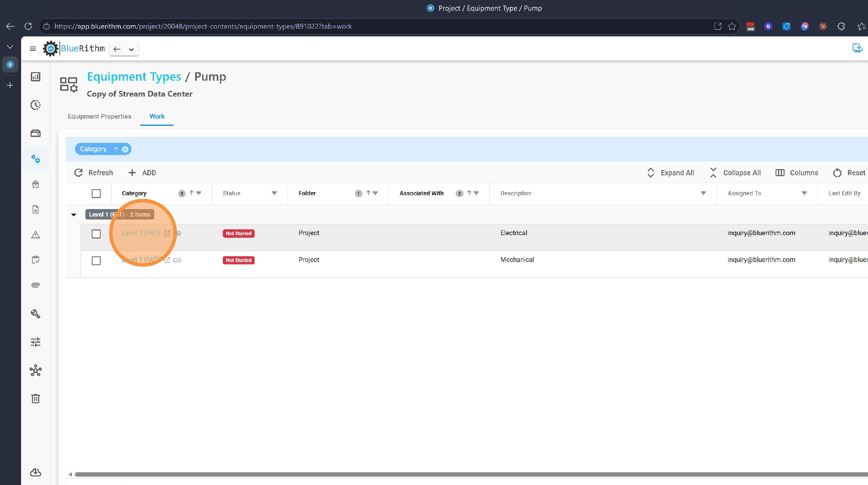Click the orange asterisk extension icon

pos(823,26)
